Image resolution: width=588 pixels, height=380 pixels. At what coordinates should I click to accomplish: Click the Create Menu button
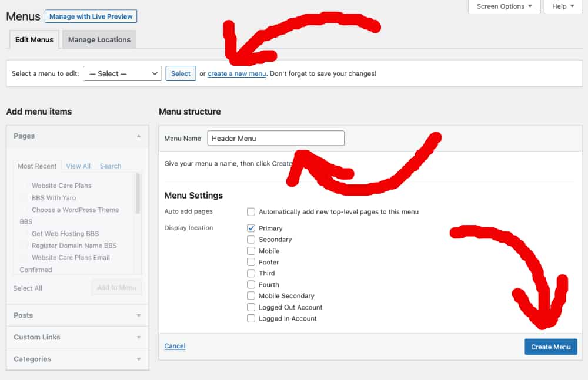click(550, 347)
